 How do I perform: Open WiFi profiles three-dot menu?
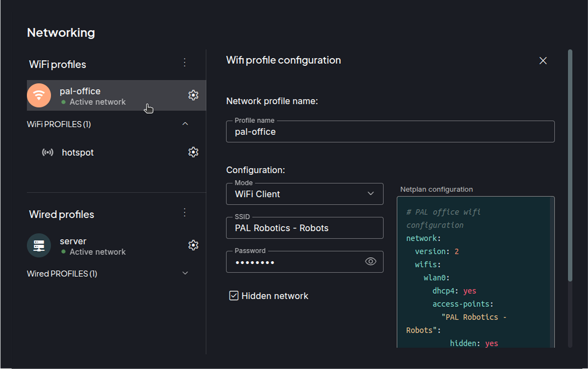coord(184,63)
